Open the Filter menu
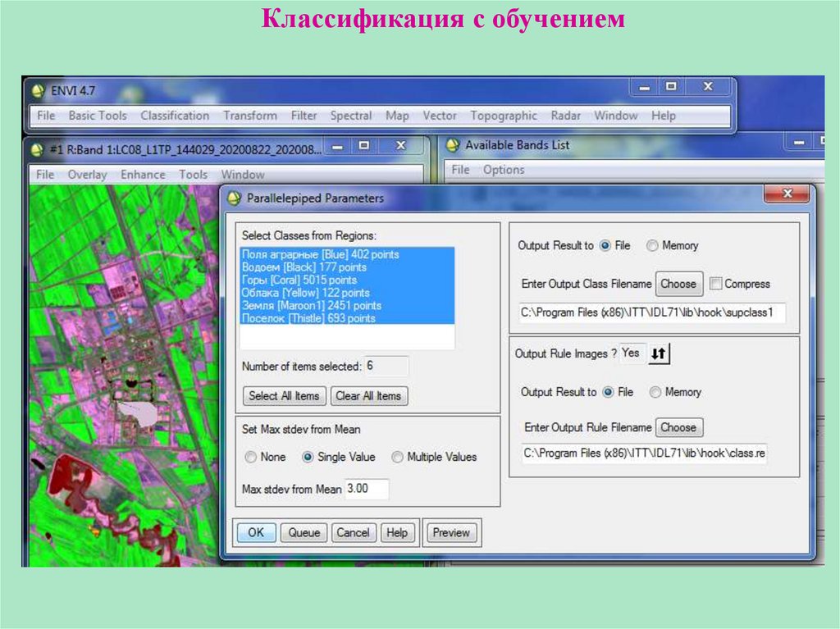Image resolution: width=840 pixels, height=629 pixels. pos(304,116)
